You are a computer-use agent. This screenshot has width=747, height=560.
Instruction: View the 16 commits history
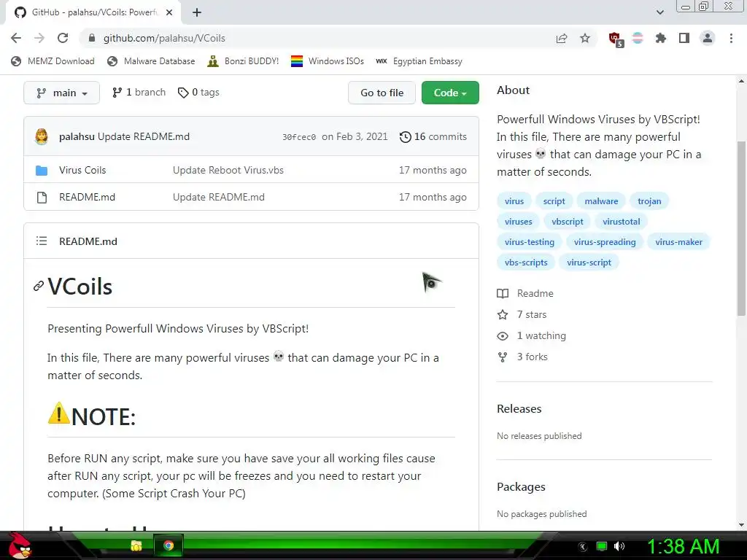click(x=433, y=136)
